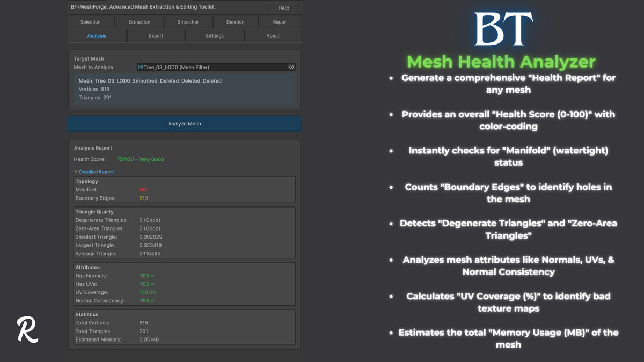Image resolution: width=644 pixels, height=362 pixels.
Task: Switch to the Extraction tab
Action: 139,22
